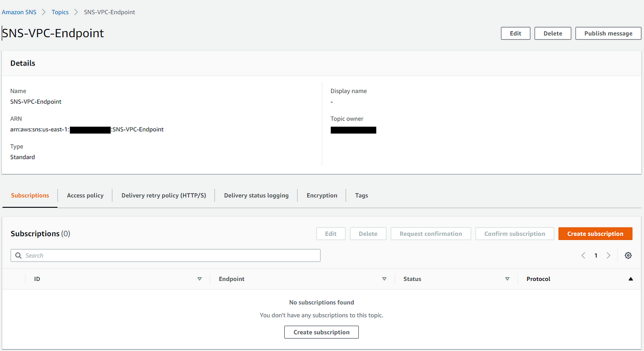Follow the Topics breadcrumb link
Screen dimensions: 644x351
(60, 12)
